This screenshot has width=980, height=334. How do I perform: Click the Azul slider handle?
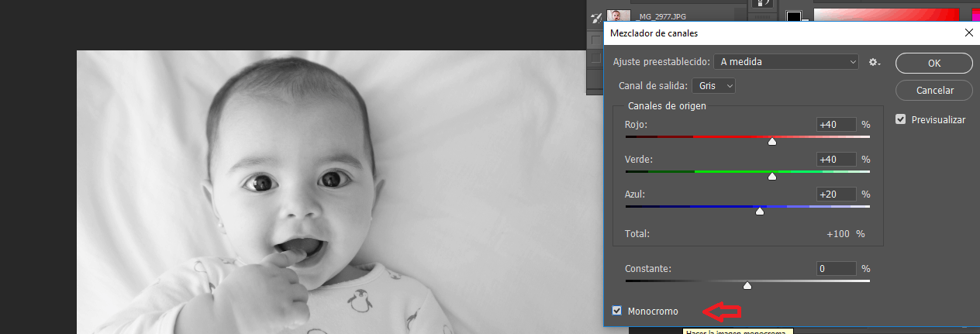point(760,211)
